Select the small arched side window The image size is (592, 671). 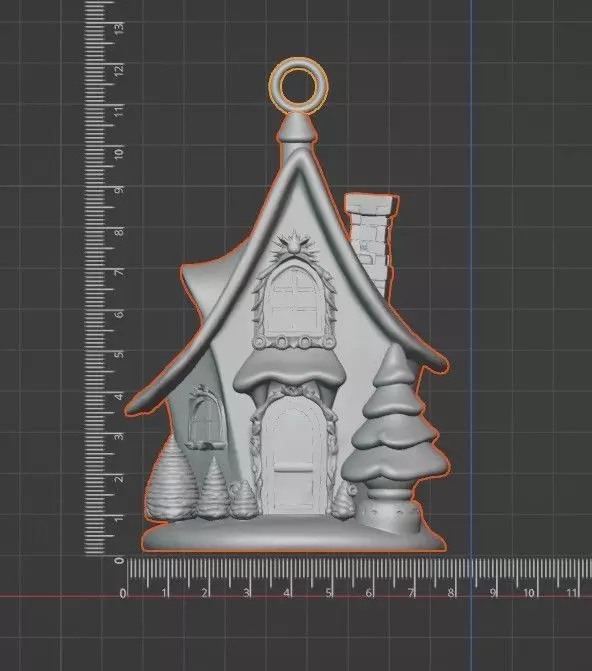click(205, 417)
